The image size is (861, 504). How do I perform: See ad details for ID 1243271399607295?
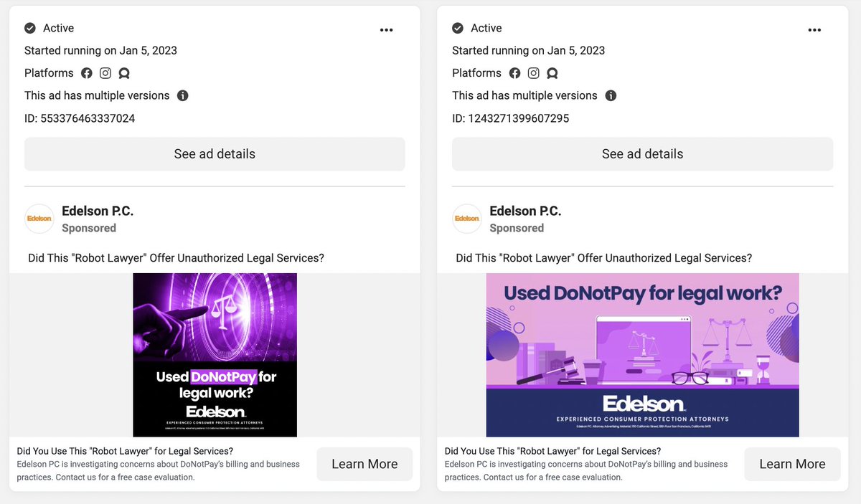642,154
